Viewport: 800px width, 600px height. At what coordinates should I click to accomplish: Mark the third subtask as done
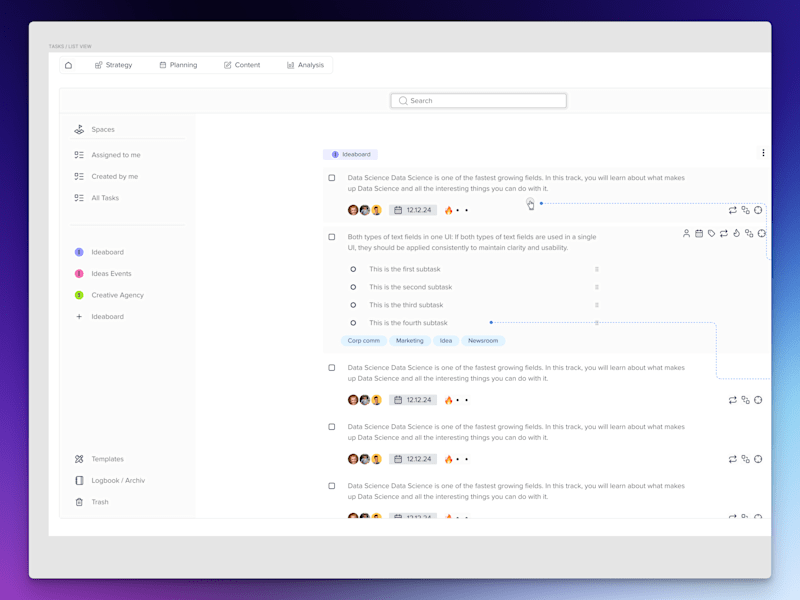353,305
